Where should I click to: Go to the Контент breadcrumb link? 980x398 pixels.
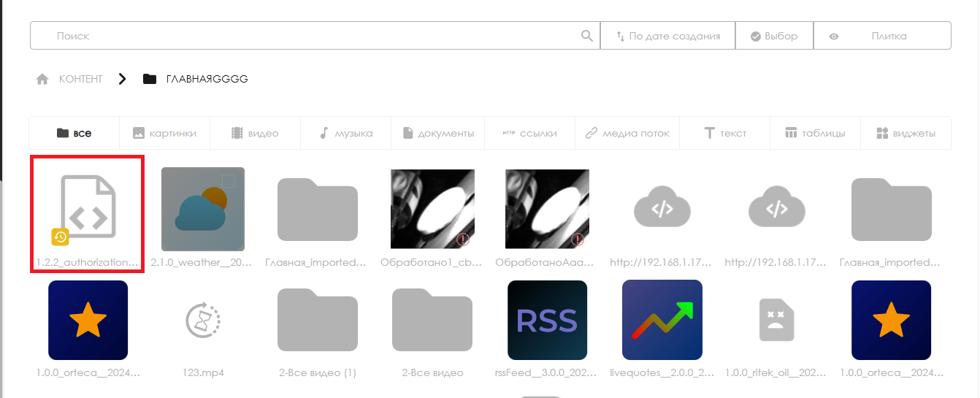80,79
